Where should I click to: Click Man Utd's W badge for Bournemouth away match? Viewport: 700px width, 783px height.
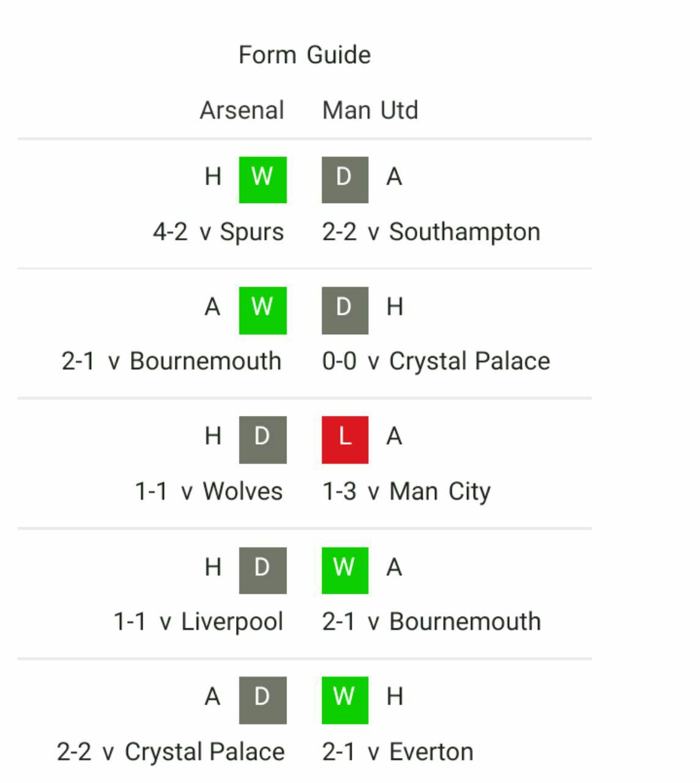345,570
